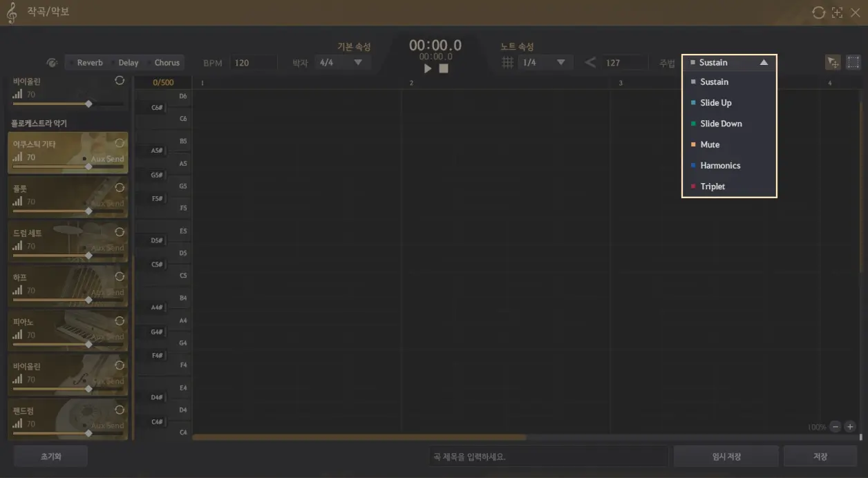Choose Harmonics technique
Image resolution: width=868 pixels, height=478 pixels.
pos(729,165)
